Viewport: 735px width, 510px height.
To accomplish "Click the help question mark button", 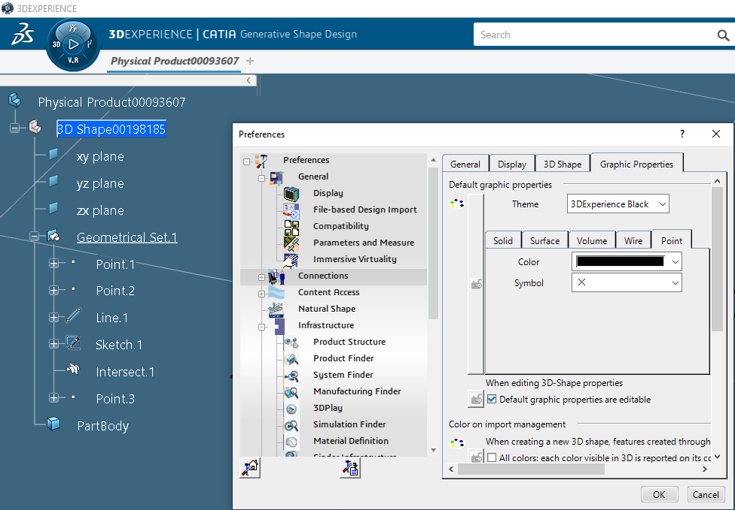I will [x=682, y=134].
